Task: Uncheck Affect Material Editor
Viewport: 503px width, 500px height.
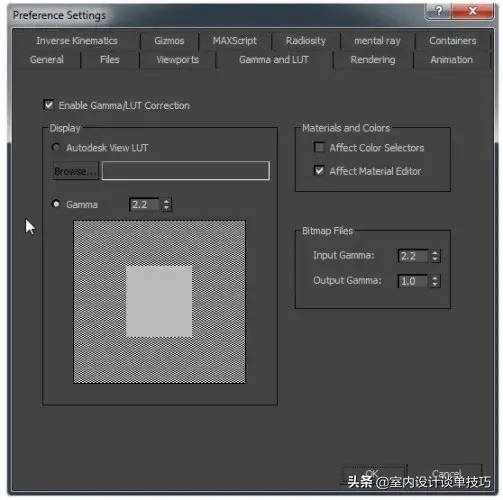Action: coord(319,171)
